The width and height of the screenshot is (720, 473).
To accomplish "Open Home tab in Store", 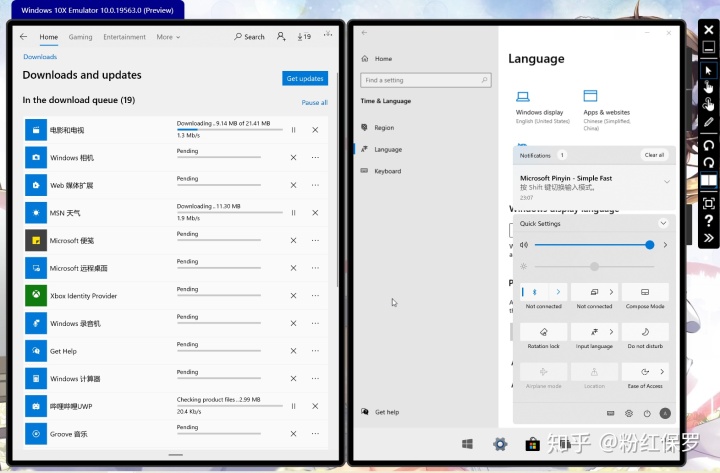I will 49,37.
